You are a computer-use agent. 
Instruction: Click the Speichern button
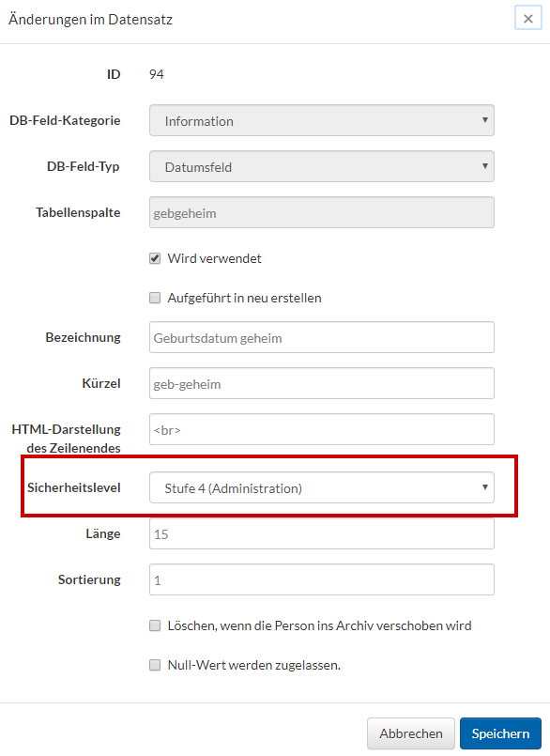click(x=500, y=733)
